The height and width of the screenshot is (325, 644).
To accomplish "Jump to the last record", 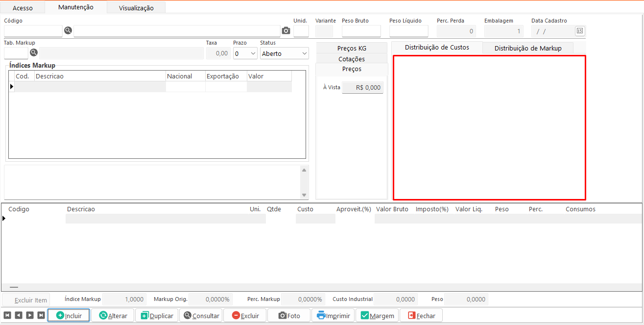I will click(x=41, y=315).
